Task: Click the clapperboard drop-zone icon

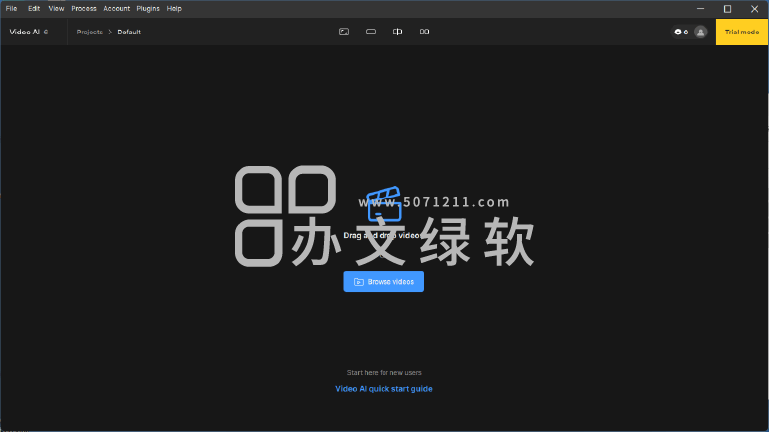Action: tap(384, 204)
